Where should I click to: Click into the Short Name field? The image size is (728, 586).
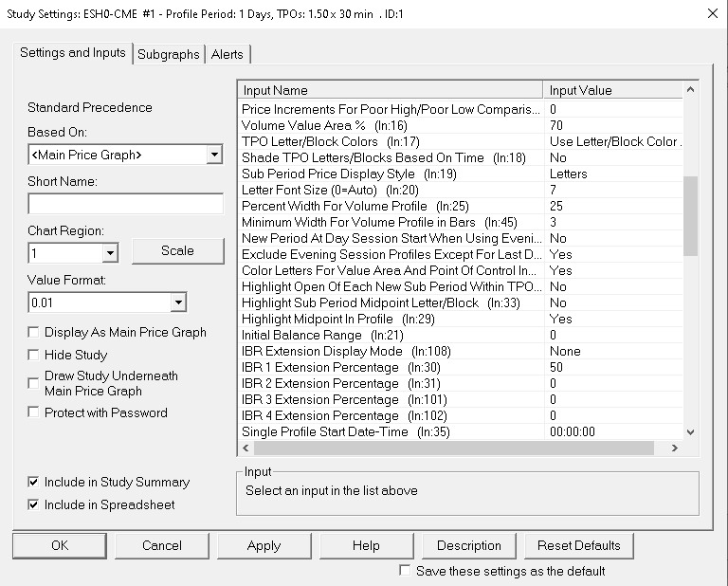(125, 204)
